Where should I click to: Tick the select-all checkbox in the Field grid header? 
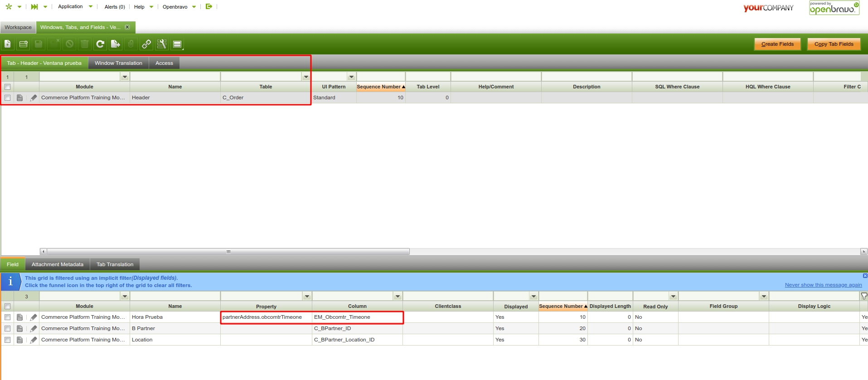[7, 306]
